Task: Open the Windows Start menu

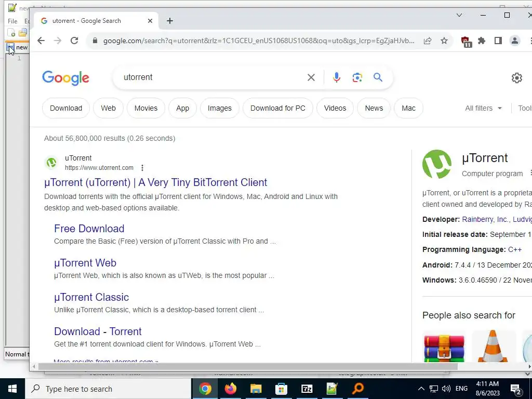Action: 12,389
